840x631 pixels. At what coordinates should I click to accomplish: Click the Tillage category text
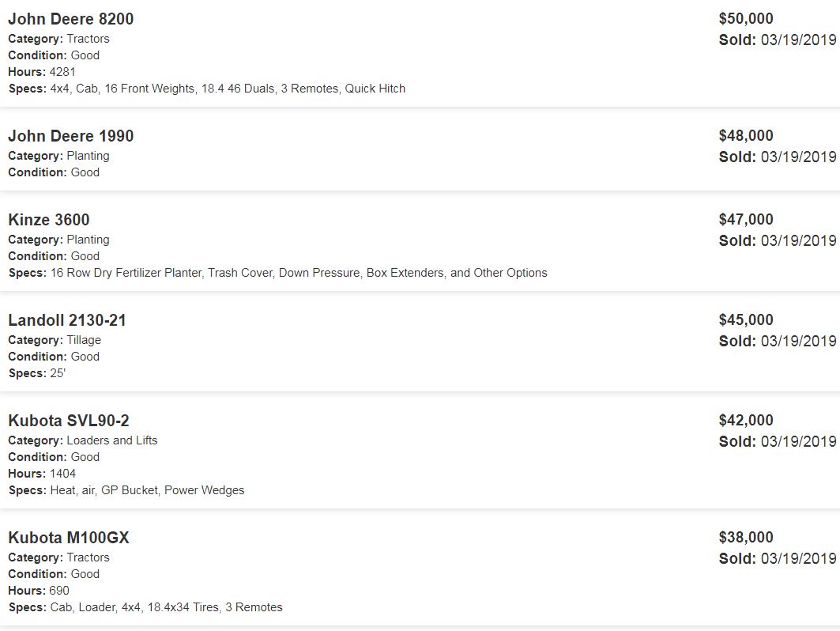pos(84,340)
